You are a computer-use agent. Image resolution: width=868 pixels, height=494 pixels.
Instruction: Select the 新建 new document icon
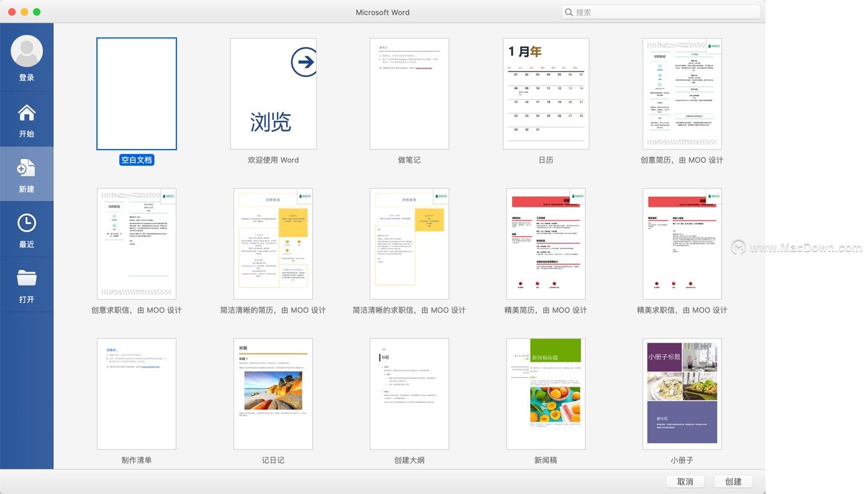tap(27, 168)
